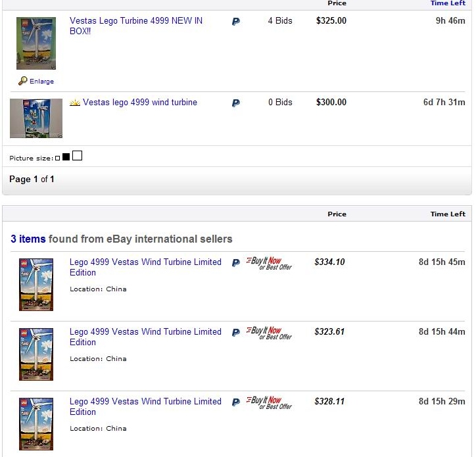
Task: Click PayPal icon on the $328.11 listing
Action: [x=236, y=402]
